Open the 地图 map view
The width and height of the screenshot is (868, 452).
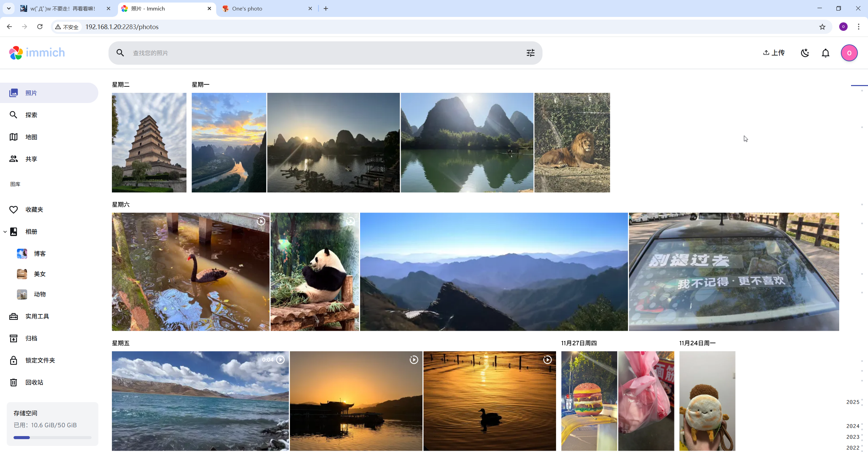tap(31, 137)
